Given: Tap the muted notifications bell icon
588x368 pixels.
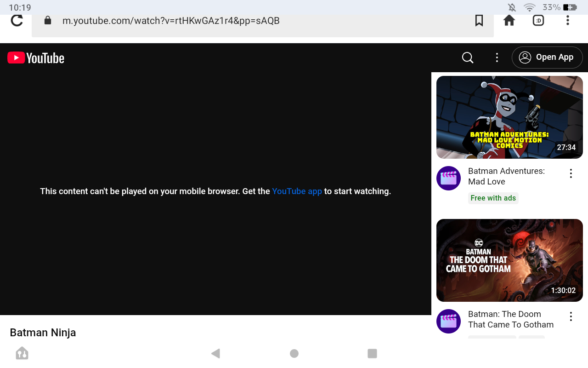Looking at the screenshot, I should (x=512, y=7).
